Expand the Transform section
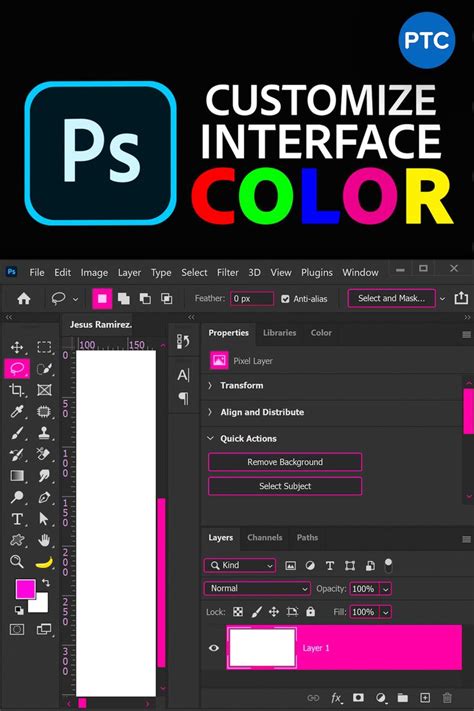474x711 pixels. [210, 385]
